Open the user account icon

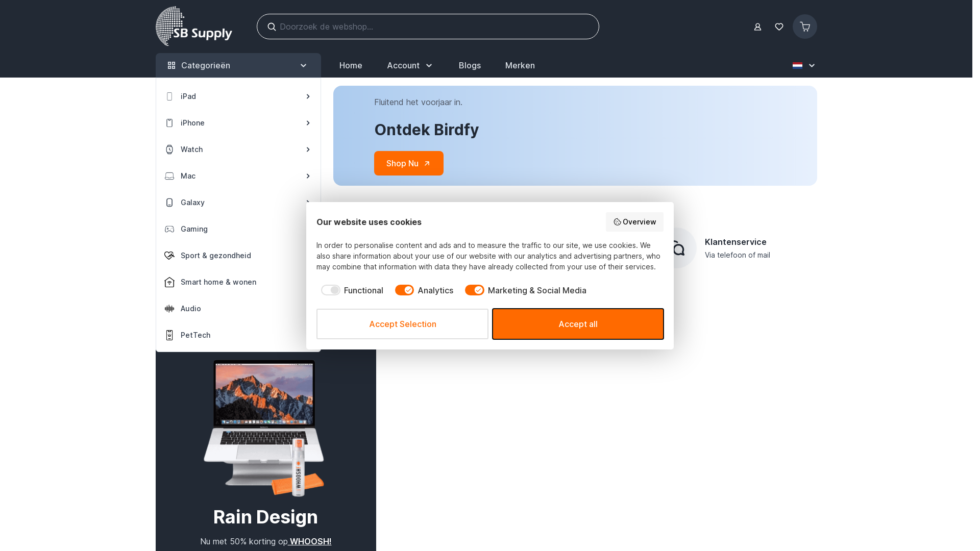pos(757,27)
